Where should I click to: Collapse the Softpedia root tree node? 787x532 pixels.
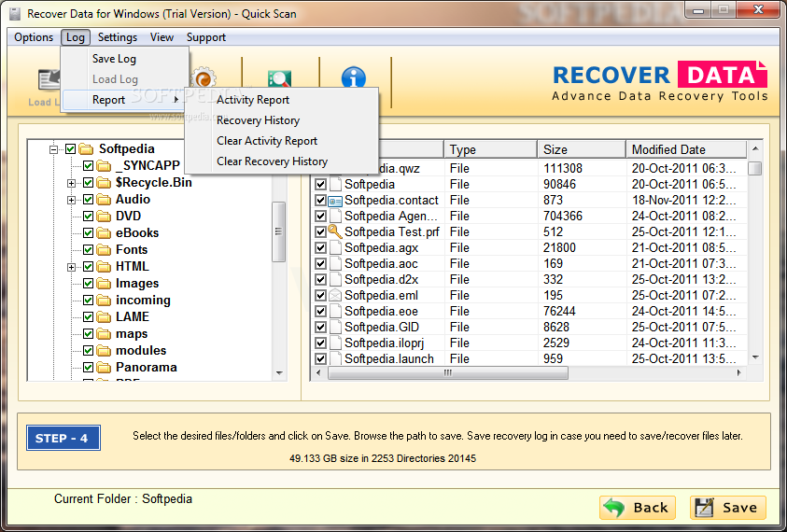54,149
